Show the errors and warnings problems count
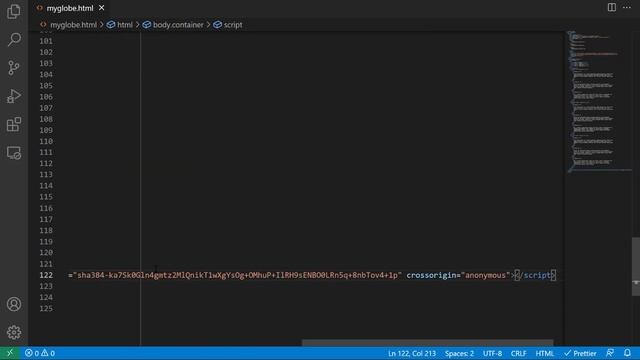This screenshot has height=360, width=640. [40, 353]
